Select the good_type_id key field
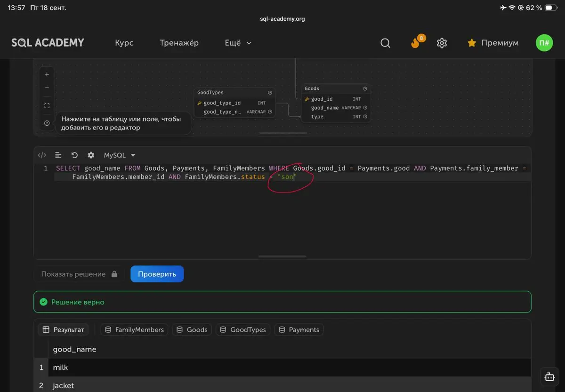Viewport: 565px width, 392px height. pyautogui.click(x=234, y=103)
